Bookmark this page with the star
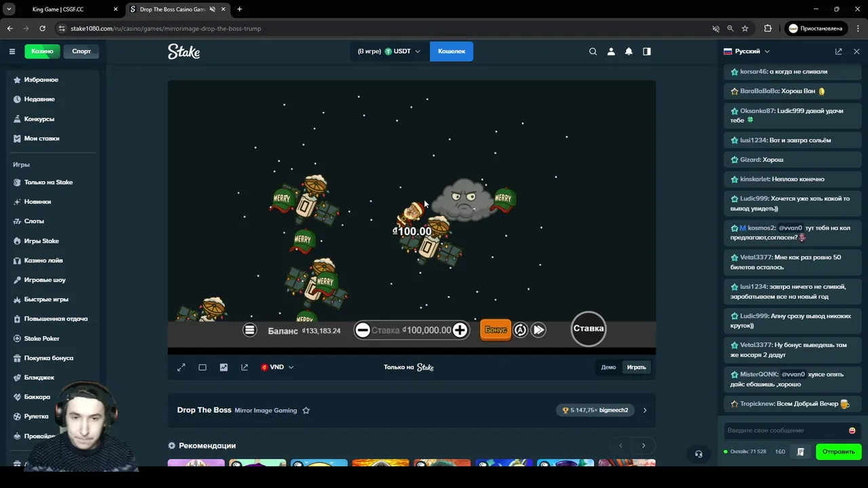868x488 pixels. coord(745,28)
